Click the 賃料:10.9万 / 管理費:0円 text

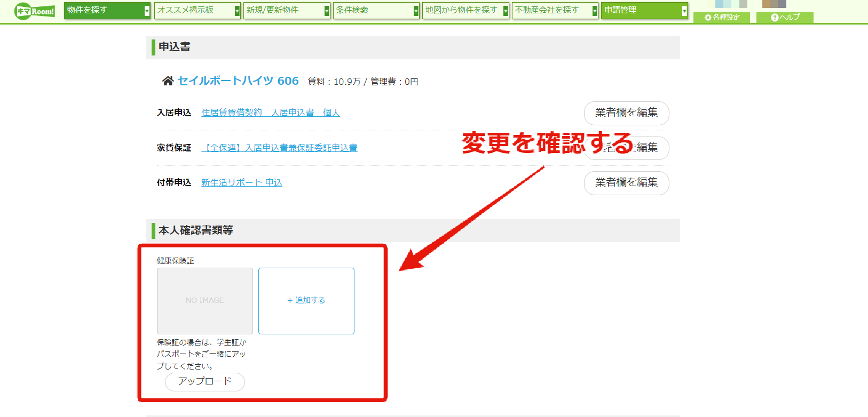[x=363, y=82]
